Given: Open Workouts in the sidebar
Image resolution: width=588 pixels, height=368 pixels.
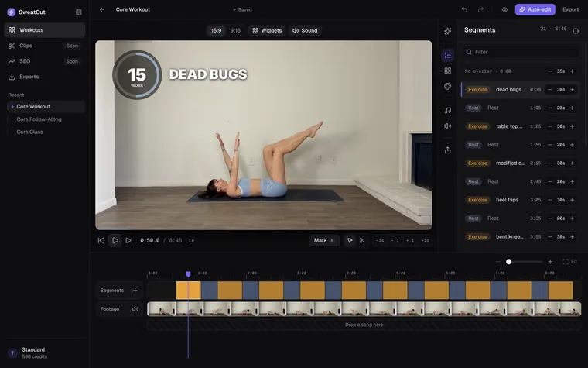Looking at the screenshot, I should pos(45,30).
